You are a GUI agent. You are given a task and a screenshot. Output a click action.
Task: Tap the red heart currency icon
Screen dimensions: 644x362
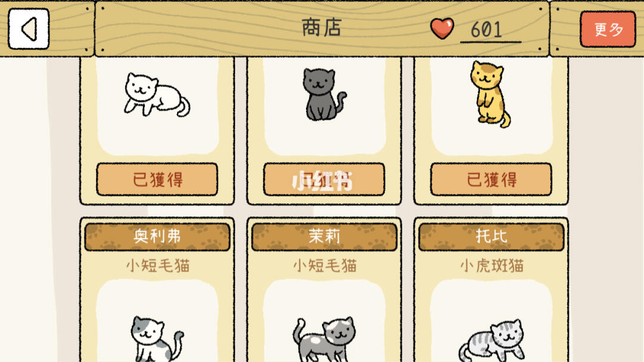point(442,29)
